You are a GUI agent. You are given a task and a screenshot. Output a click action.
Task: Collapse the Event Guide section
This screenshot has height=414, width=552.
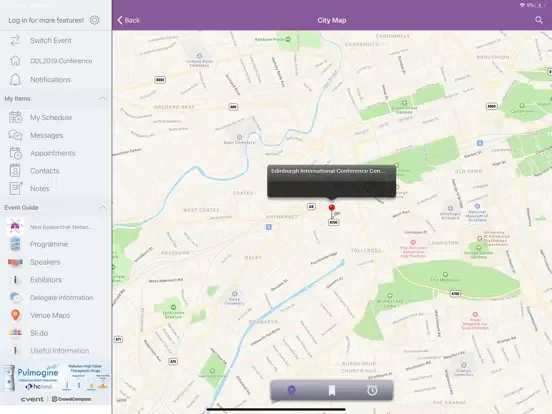click(x=102, y=207)
